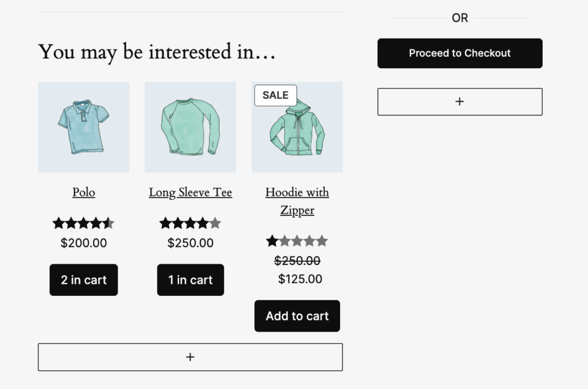Screen dimensions: 588x389
Task: Click the Polo star rating
Action: pyautogui.click(x=84, y=223)
